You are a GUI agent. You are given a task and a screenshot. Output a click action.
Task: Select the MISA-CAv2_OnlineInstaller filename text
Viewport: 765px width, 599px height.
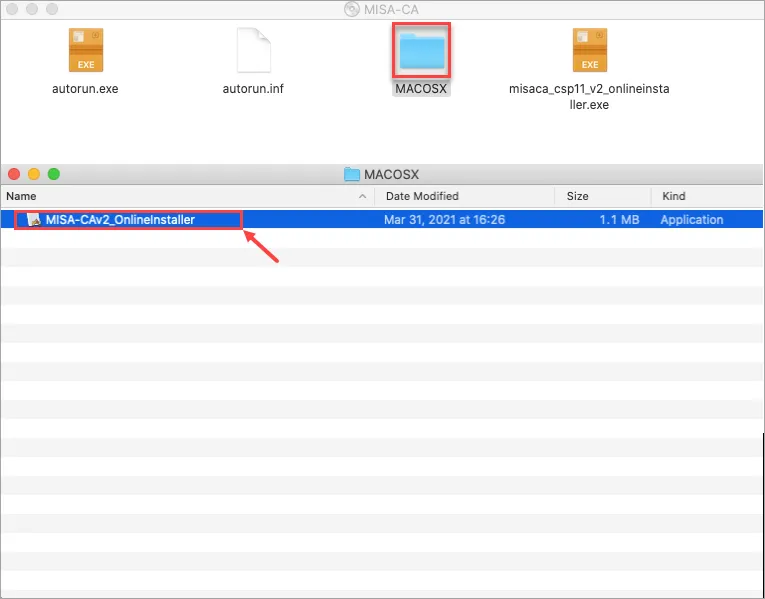point(120,220)
